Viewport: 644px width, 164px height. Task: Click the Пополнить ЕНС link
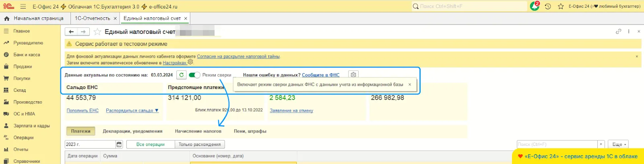[83, 111]
